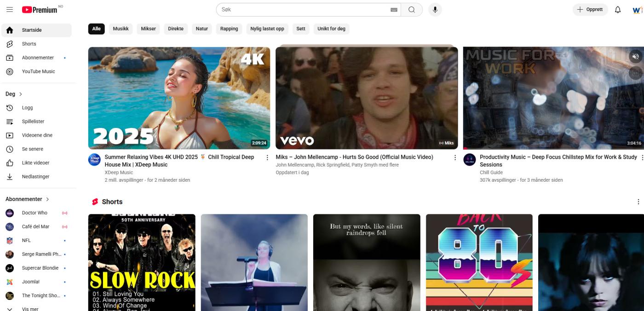Screen dimensions: 644x311
Task: Switch to the Musikk filter chip
Action: tap(121, 29)
